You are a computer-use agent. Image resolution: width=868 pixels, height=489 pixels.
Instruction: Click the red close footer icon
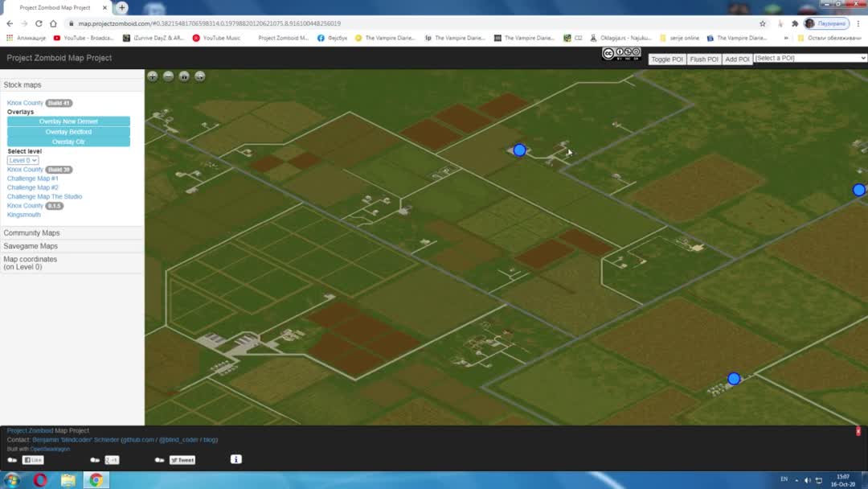pos(858,432)
